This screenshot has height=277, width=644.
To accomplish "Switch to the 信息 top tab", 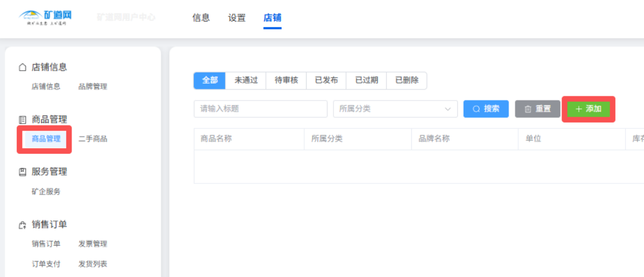I will (201, 18).
